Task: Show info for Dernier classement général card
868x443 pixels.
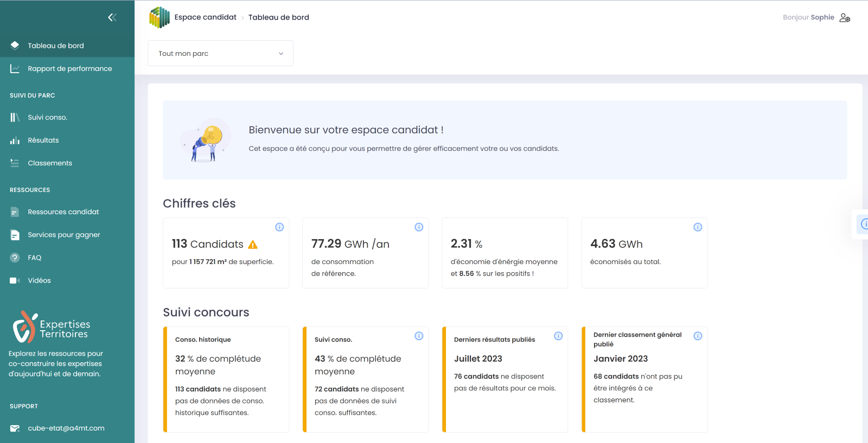Action: pos(698,336)
